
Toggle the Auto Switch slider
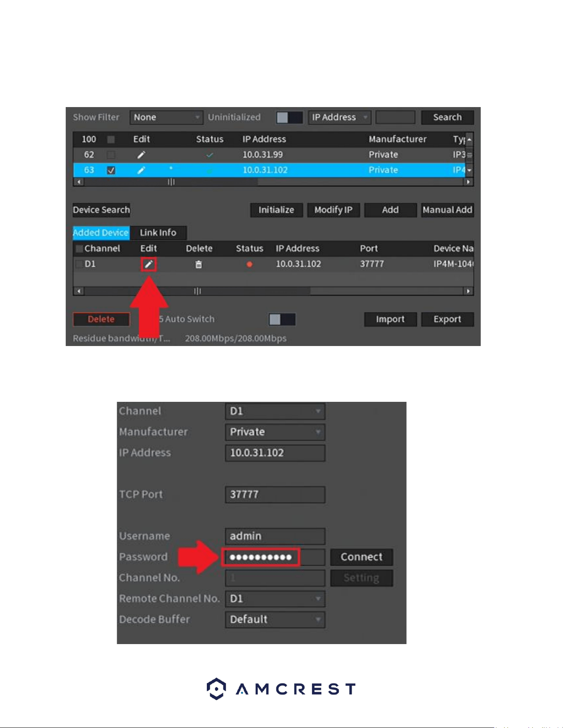click(282, 319)
